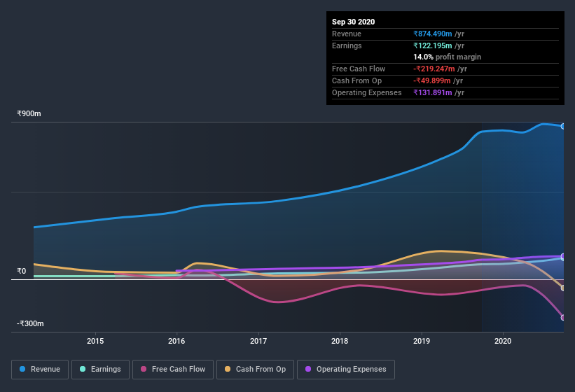
Task: Select the orange Cash From Op endpoint dot
Action: pos(563,288)
